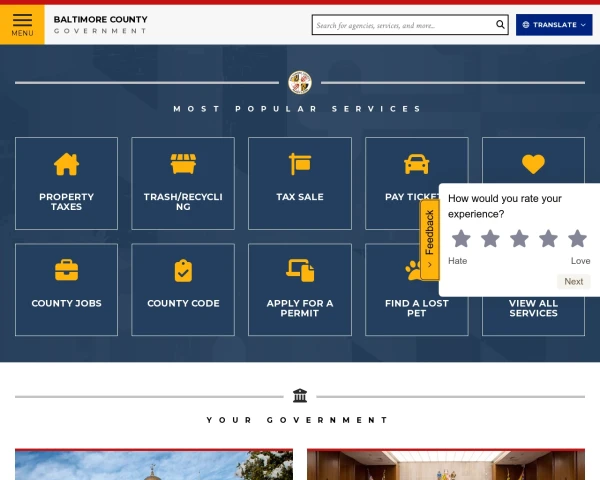Click the heart icon service tile
Screen dimensions: 600x480
coord(533,163)
